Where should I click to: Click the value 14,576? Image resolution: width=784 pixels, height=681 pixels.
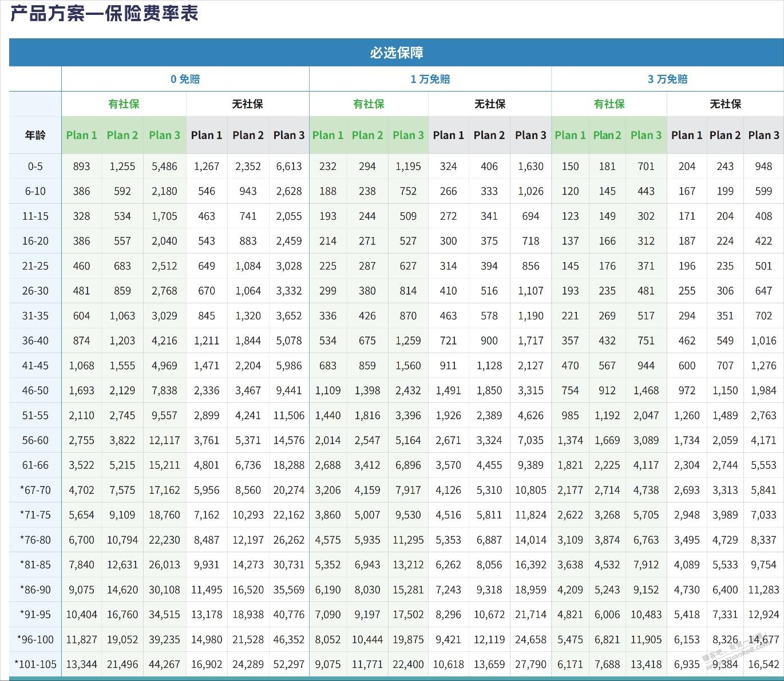click(x=289, y=440)
